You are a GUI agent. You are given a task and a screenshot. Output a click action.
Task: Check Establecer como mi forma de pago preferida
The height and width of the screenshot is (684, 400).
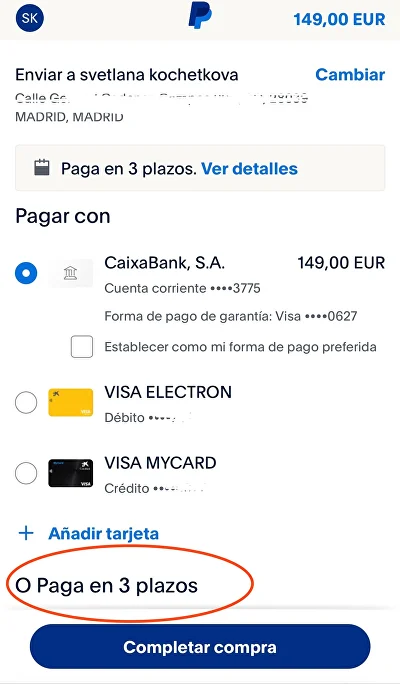pyautogui.click(x=82, y=347)
